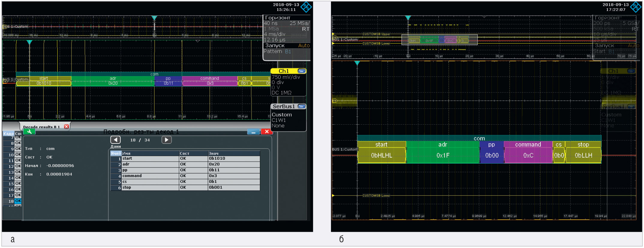Click the R&S logo in left screenshot

coord(306,7)
